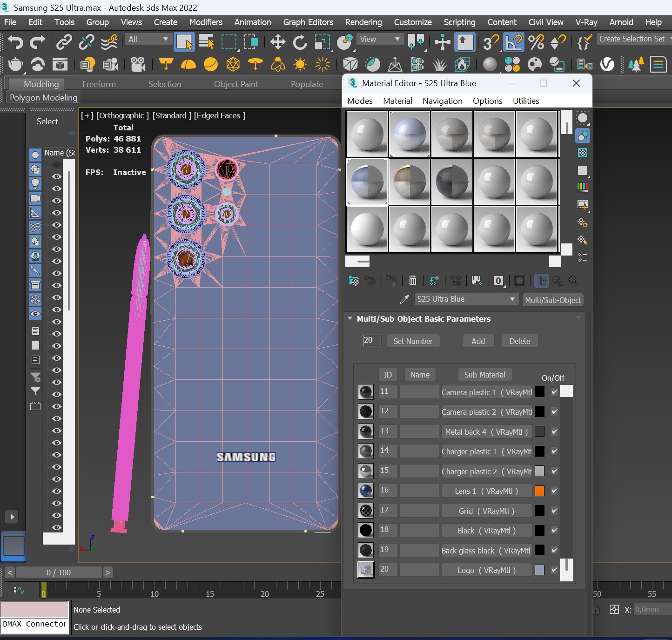Activate the Select and Rotate tool
The width and height of the screenshot is (672, 640).
click(300, 42)
